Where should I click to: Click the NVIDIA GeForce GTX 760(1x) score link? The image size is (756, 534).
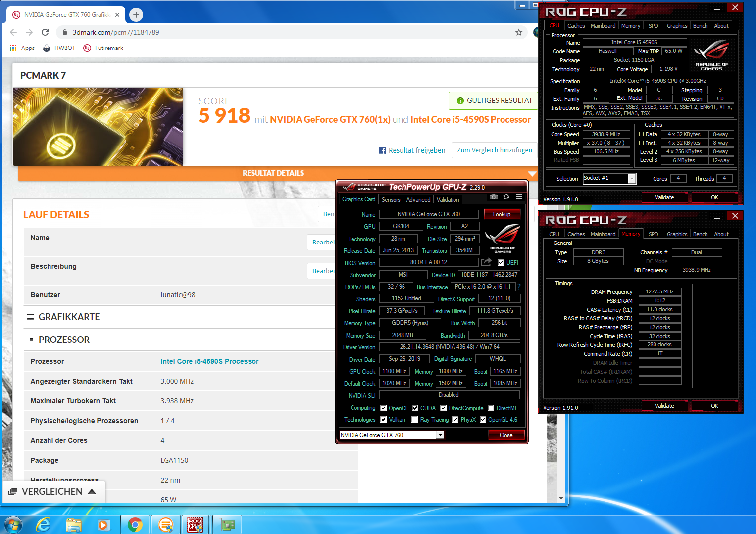(x=330, y=119)
